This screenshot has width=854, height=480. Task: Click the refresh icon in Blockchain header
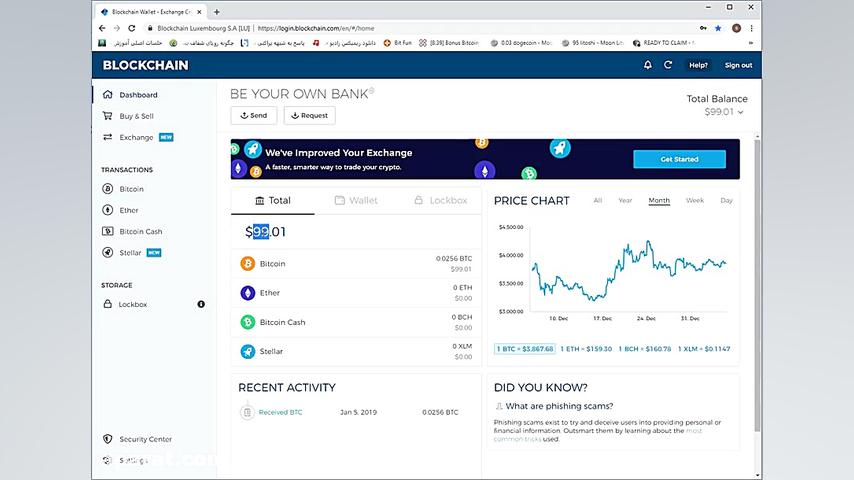pos(668,65)
